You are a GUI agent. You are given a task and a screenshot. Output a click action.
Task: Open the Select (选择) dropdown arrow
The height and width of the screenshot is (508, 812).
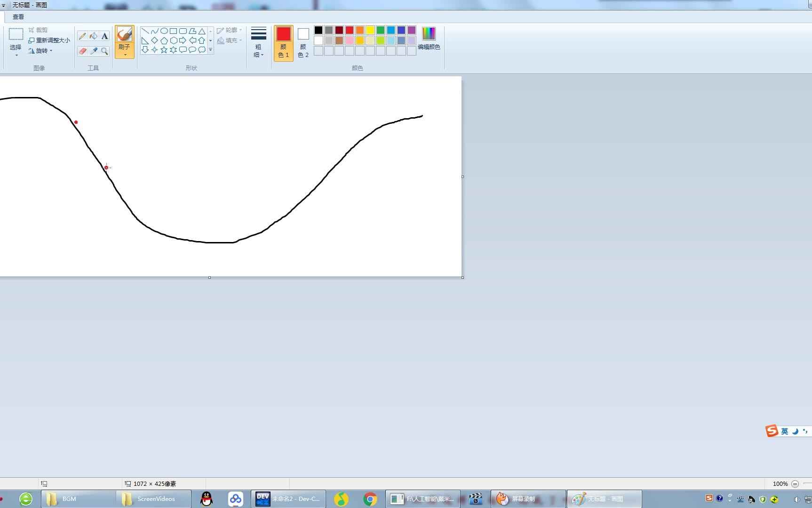tap(16, 56)
